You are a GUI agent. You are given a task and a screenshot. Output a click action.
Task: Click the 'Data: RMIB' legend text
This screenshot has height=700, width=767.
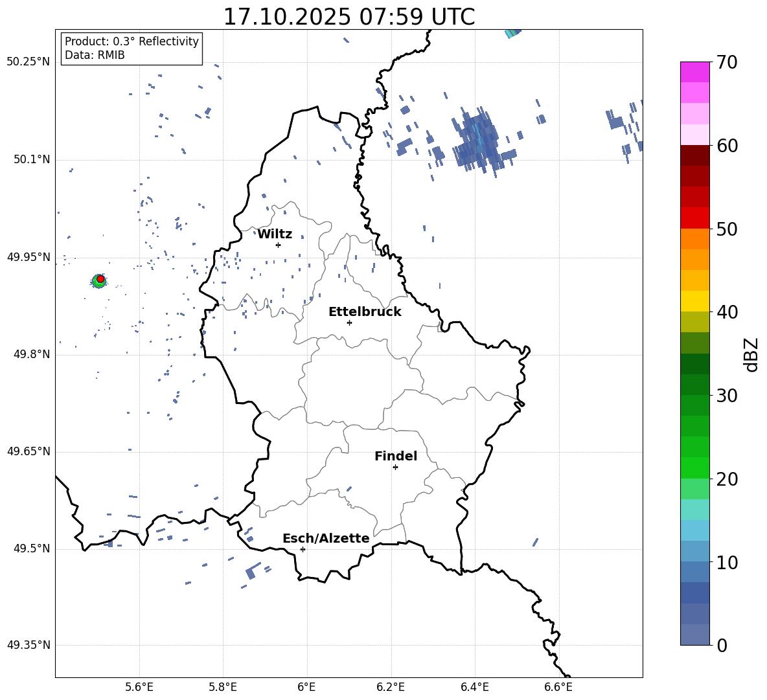coord(95,55)
